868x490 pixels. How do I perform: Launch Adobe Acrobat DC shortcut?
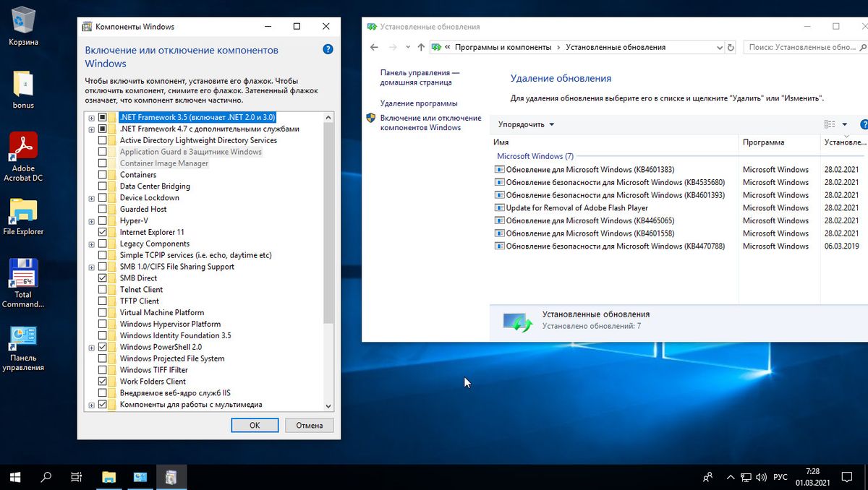(23, 157)
